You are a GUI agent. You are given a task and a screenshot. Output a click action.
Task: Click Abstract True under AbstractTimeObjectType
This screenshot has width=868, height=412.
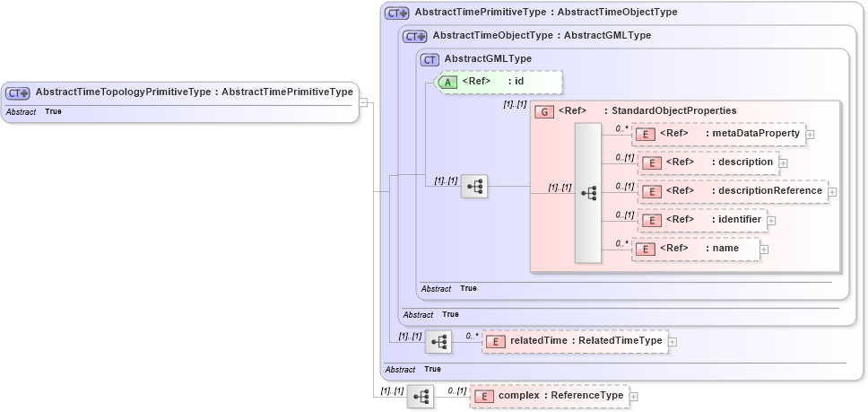[431, 314]
